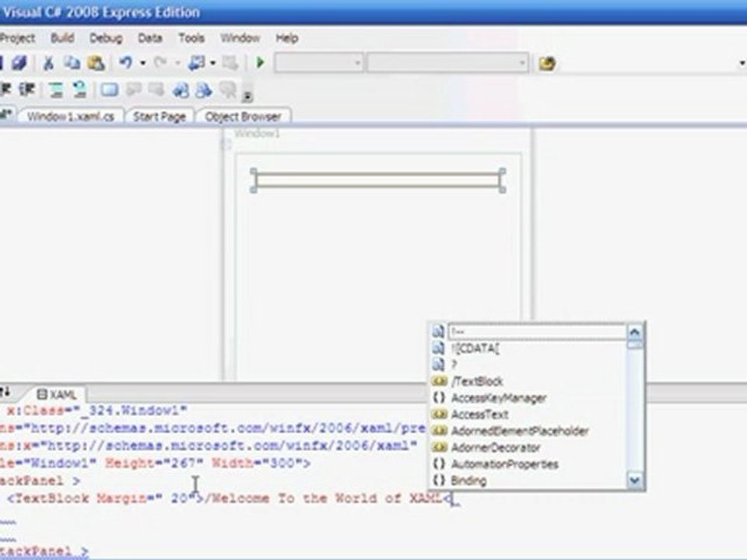
Task: Open the first disabled configuration combo box
Action: point(319,63)
